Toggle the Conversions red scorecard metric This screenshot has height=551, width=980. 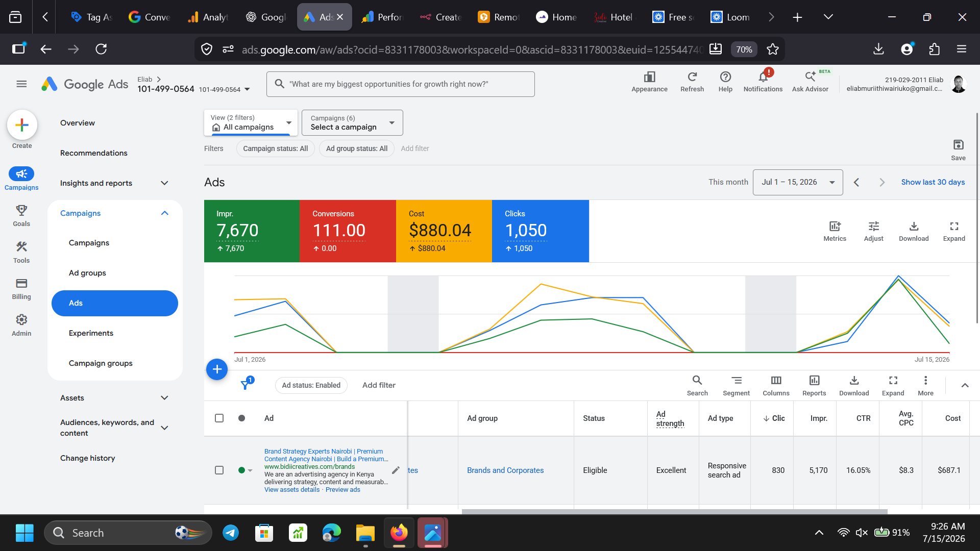click(348, 231)
